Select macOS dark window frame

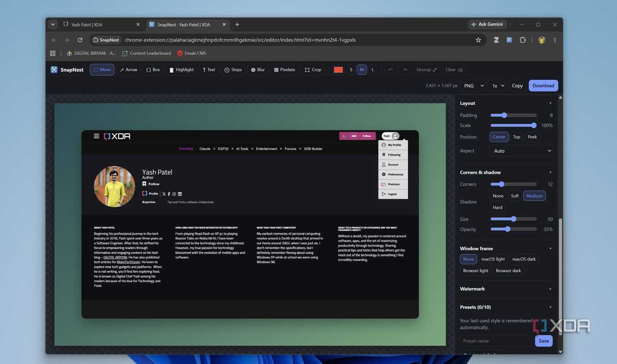click(x=524, y=259)
